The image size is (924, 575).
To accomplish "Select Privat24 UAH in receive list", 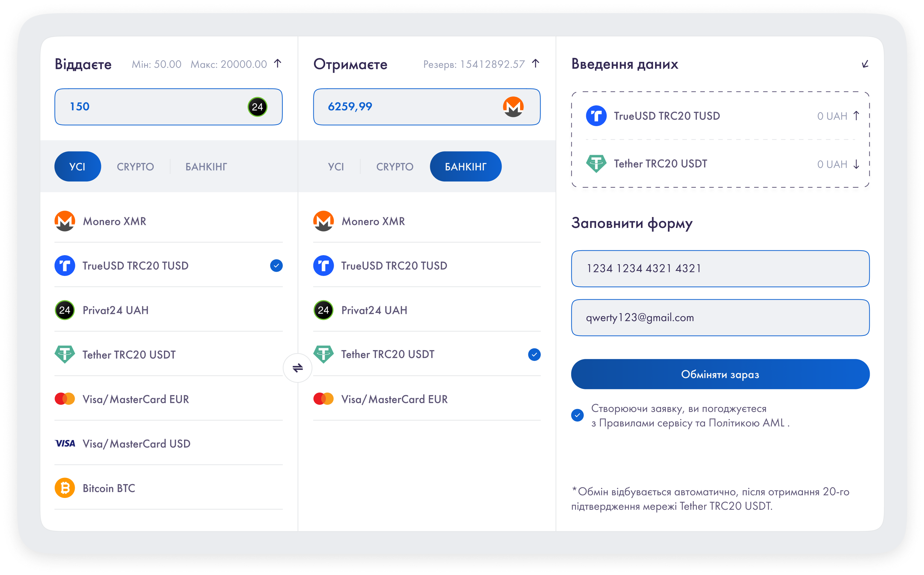I will (x=374, y=310).
